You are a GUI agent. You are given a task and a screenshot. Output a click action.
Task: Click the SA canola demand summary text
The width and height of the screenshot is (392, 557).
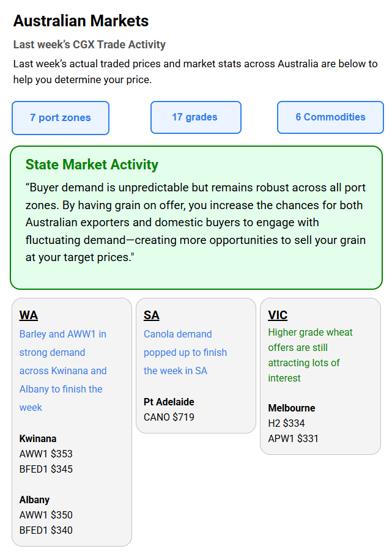(x=185, y=352)
